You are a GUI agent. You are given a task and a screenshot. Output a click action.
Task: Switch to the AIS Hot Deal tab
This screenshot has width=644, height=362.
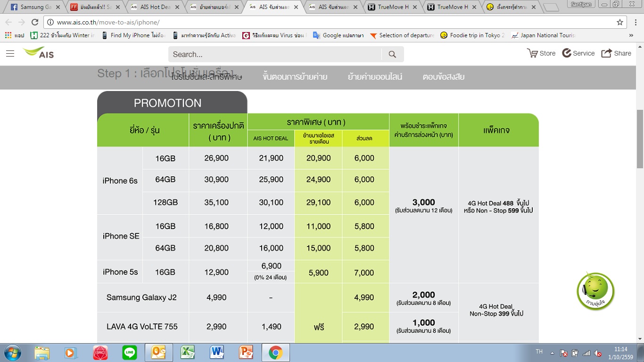click(155, 7)
